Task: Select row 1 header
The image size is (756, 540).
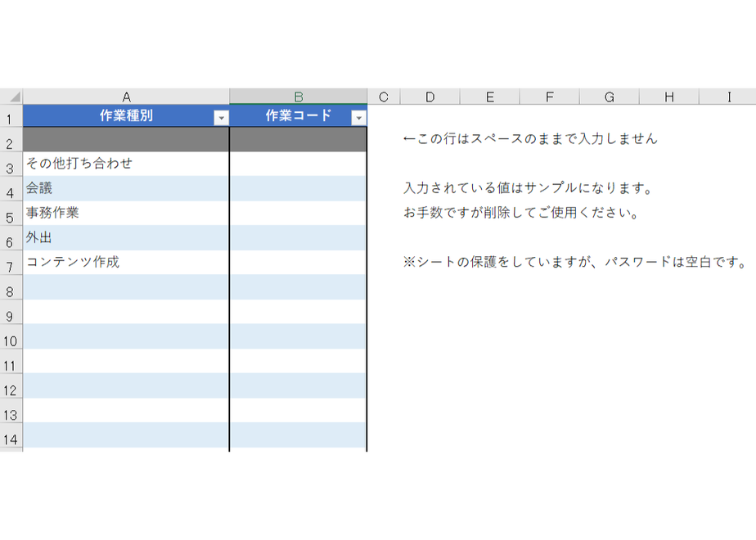Action: tap(11, 115)
